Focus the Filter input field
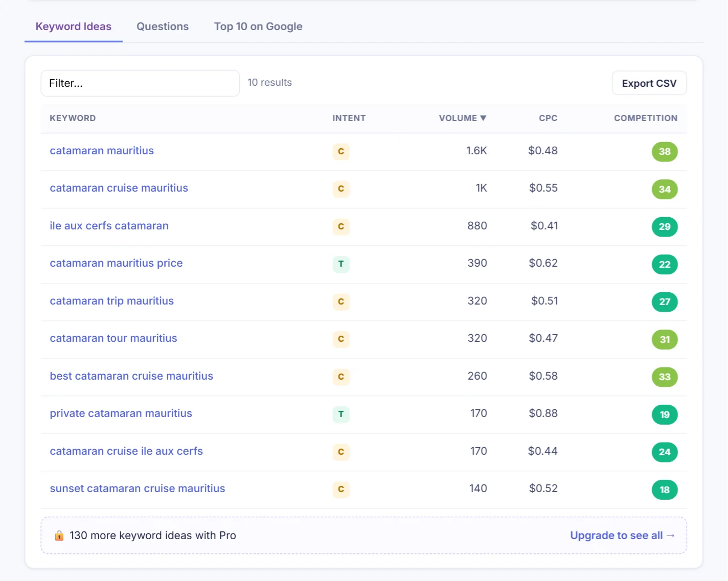 pos(140,83)
